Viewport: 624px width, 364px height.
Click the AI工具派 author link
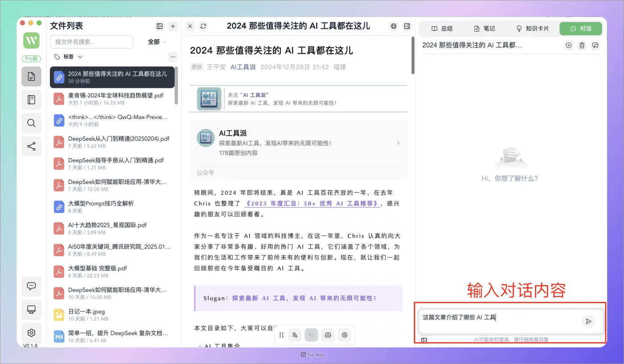click(243, 67)
